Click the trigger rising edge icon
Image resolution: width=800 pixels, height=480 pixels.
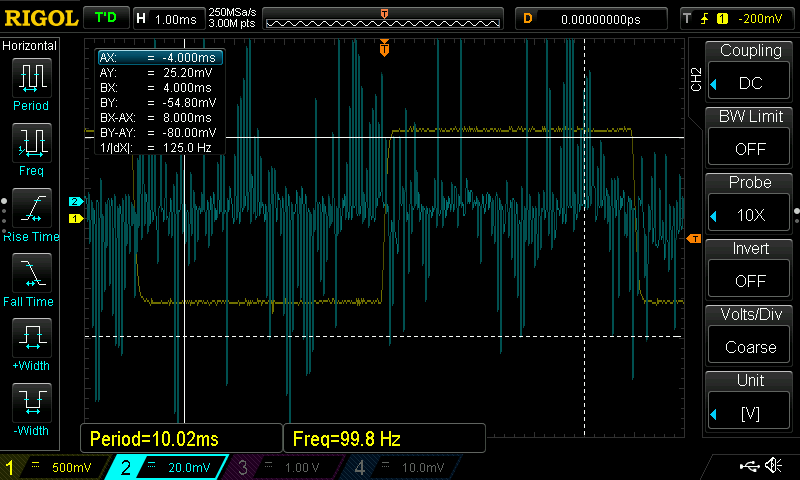point(705,19)
